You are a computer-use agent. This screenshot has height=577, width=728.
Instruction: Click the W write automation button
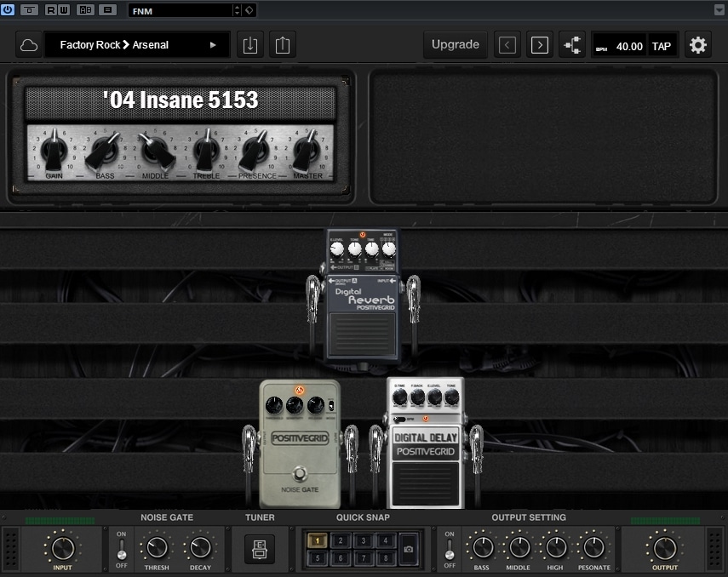[x=64, y=9]
